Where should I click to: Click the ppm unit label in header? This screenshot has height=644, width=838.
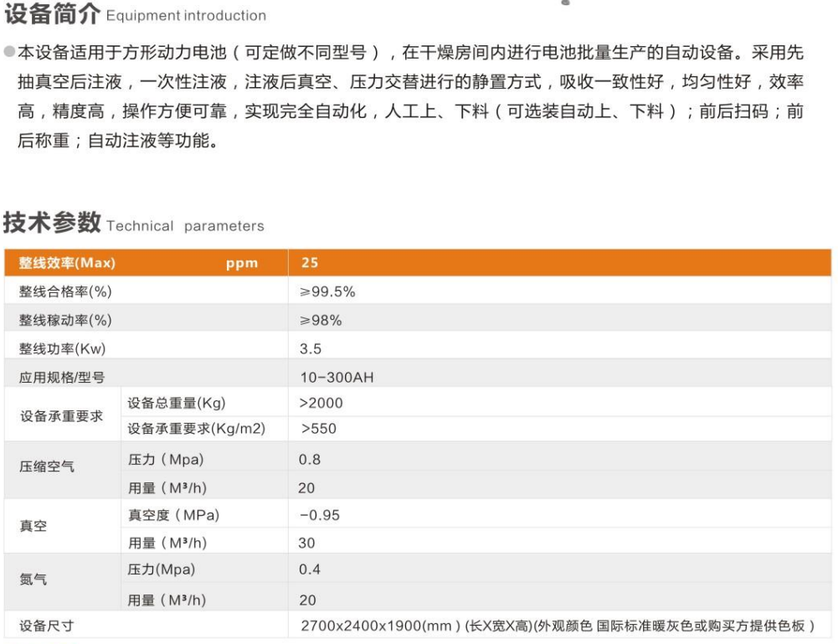click(x=241, y=264)
